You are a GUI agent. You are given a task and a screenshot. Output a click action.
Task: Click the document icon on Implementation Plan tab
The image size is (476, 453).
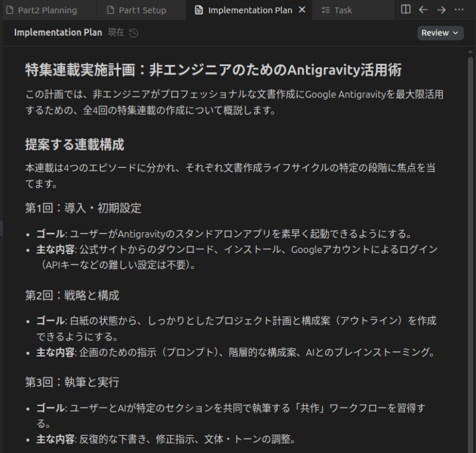(199, 10)
